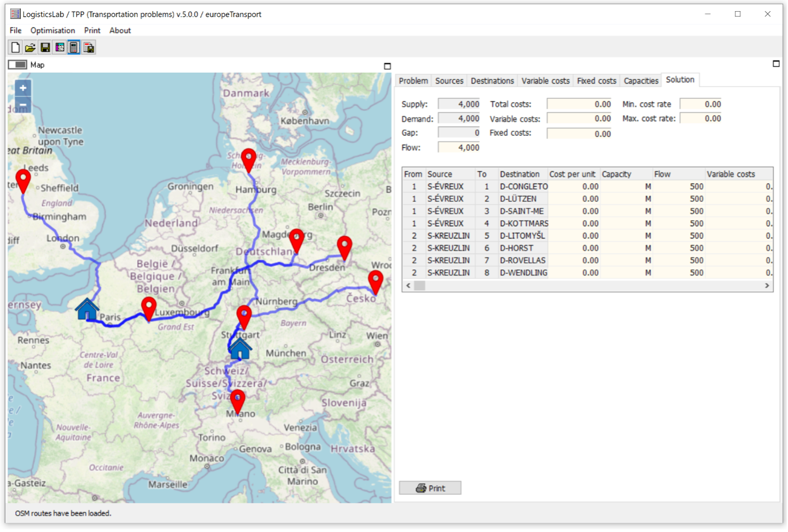Image resolution: width=788 pixels, height=532 pixels.
Task: Switch to the Fixed costs tab
Action: (x=596, y=81)
